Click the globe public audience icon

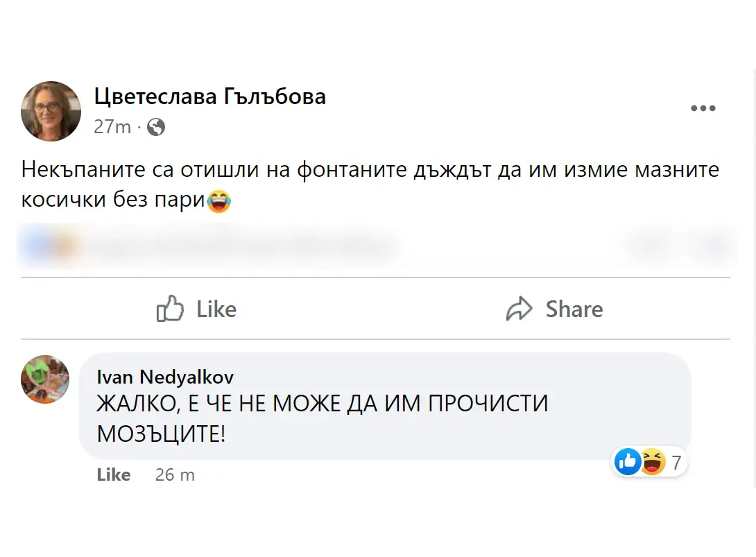(x=157, y=127)
